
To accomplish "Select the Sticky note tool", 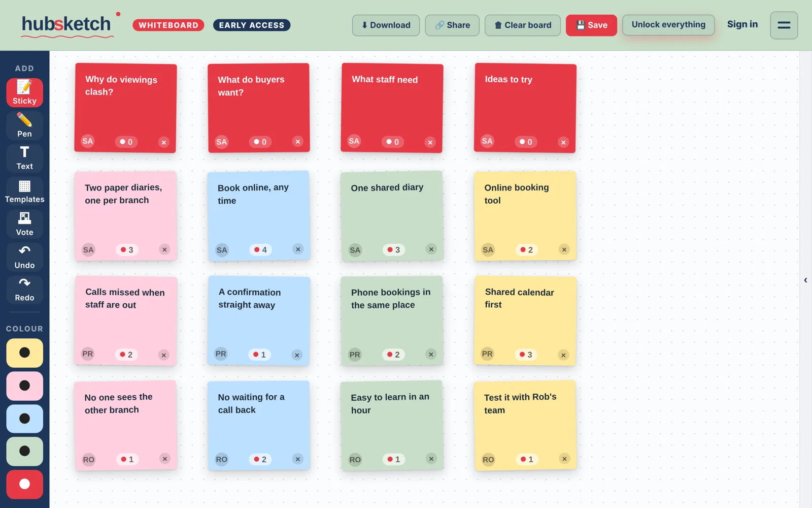I will coord(24,92).
